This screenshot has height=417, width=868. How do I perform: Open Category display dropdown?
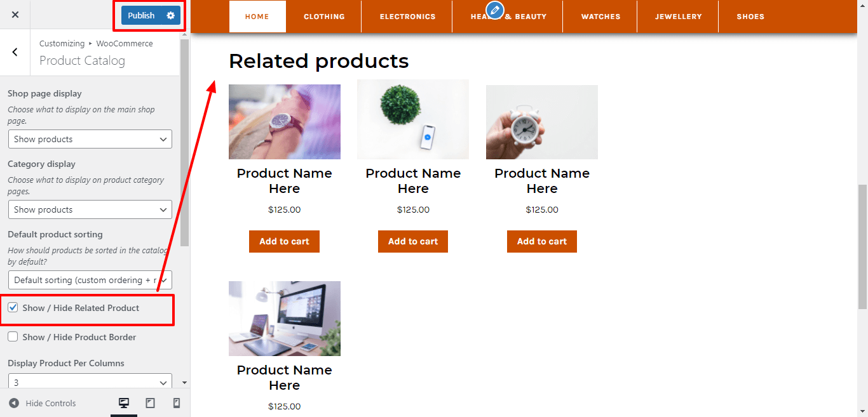90,209
